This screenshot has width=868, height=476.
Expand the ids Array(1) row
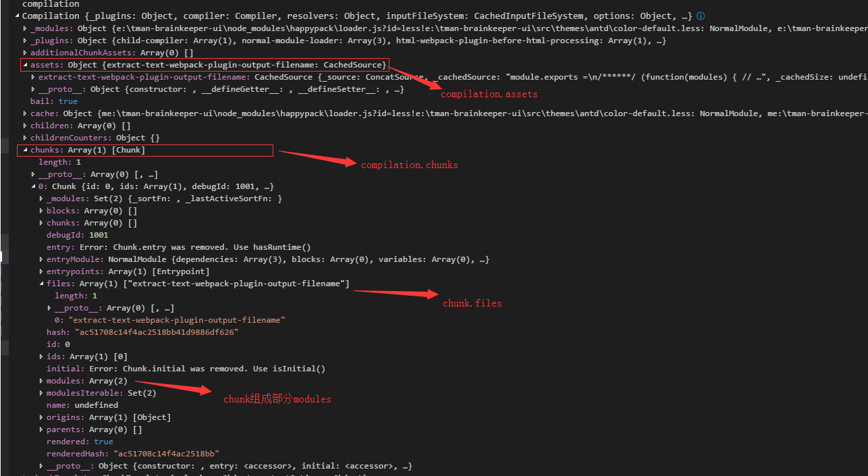pyautogui.click(x=41, y=356)
